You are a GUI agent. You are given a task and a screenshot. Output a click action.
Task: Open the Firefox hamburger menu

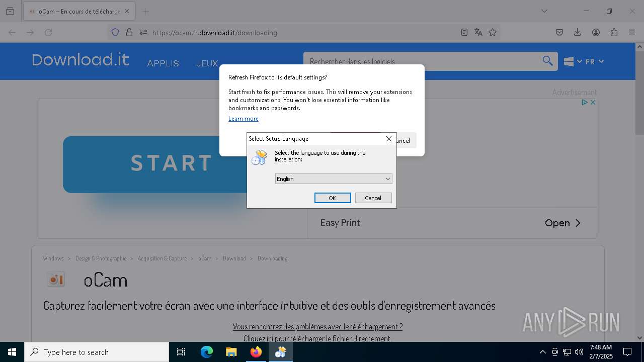[x=632, y=32]
